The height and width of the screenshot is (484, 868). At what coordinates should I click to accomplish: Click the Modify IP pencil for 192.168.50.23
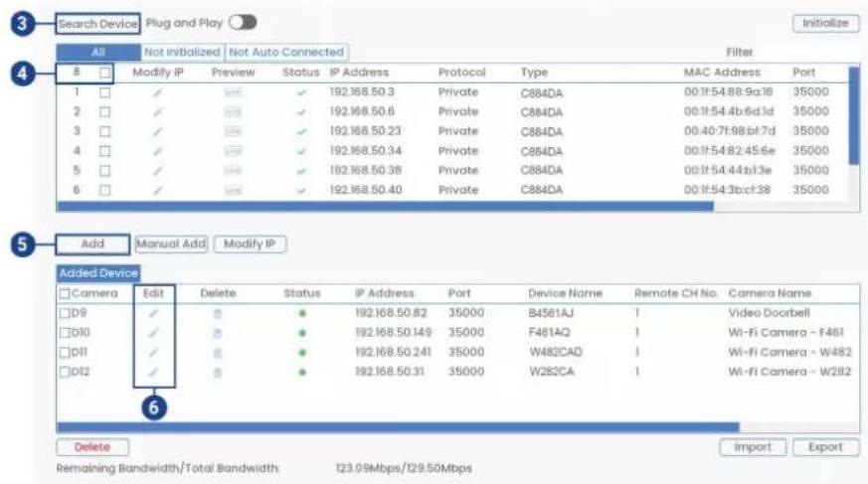click(158, 131)
